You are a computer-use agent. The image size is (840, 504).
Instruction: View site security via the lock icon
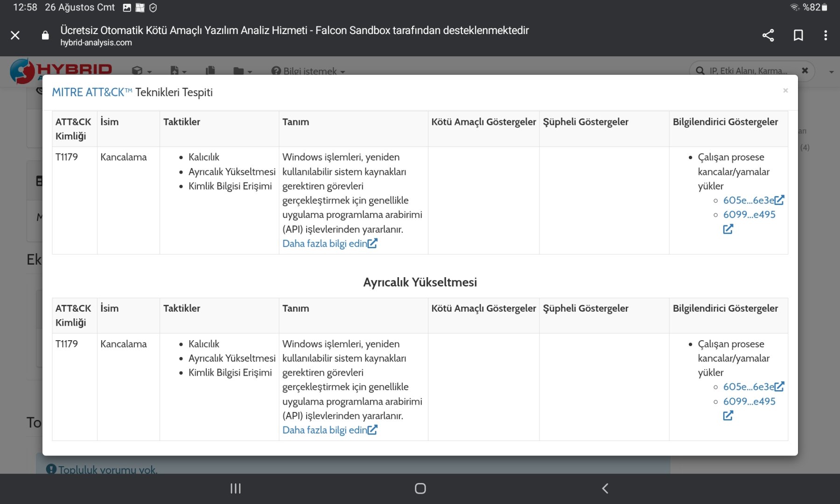tap(45, 35)
